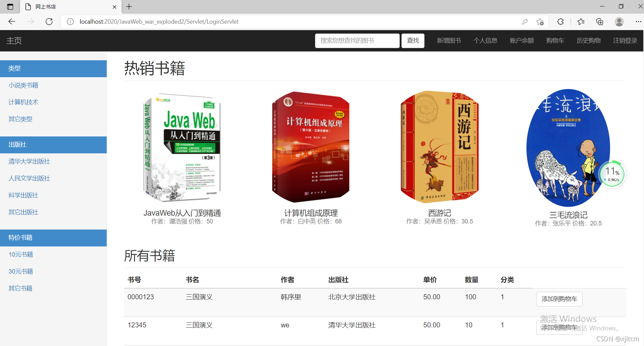This screenshot has width=644, height=346.
Task: Click the 单价 column header
Action: [x=430, y=280]
